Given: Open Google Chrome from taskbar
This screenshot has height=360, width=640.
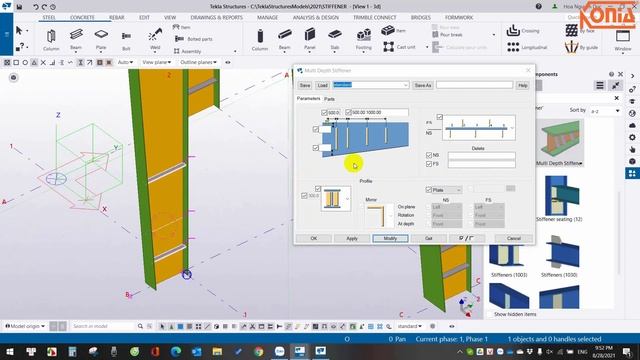Looking at the screenshot, I should click(x=258, y=351).
